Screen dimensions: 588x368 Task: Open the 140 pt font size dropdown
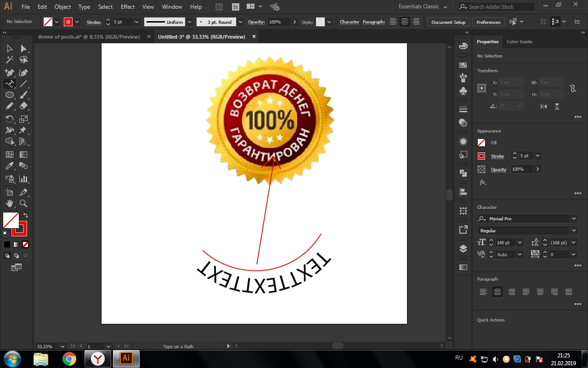point(520,242)
